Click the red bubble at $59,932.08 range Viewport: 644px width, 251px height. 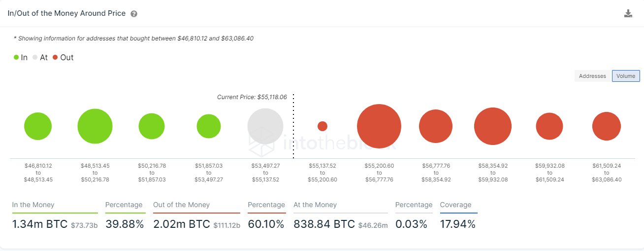point(549,126)
